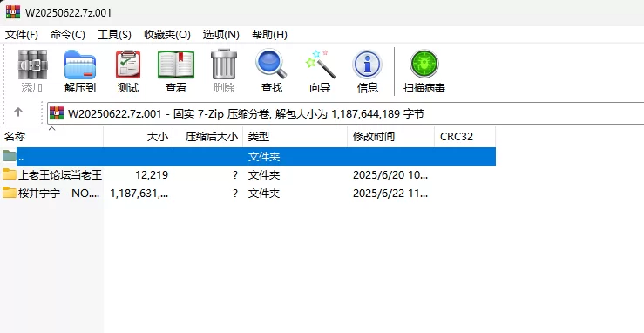Screen dimensions: 644x333
Task: Click the size value 12,219
Action: pyautogui.click(x=152, y=175)
